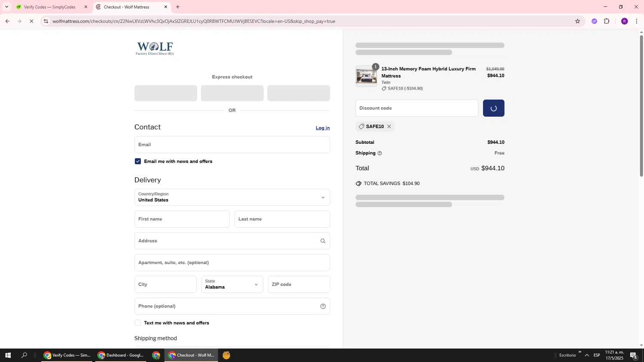644x362 pixels.
Task: Open the phone number help icon
Action: pos(323,306)
